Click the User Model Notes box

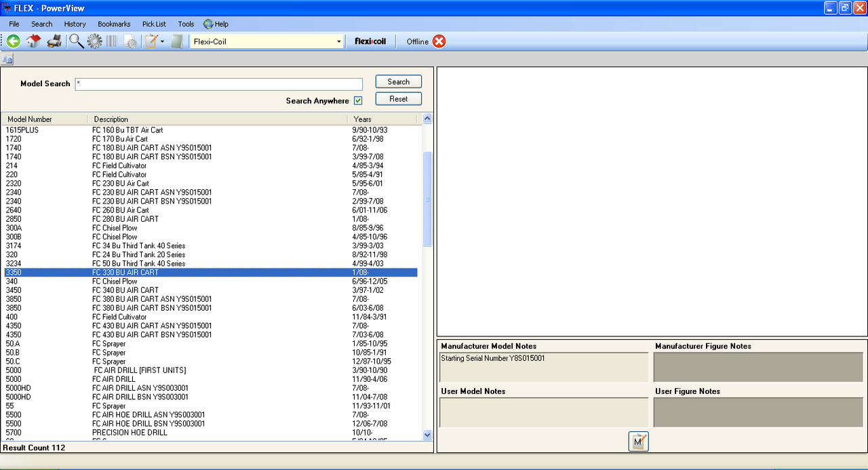pyautogui.click(x=544, y=412)
